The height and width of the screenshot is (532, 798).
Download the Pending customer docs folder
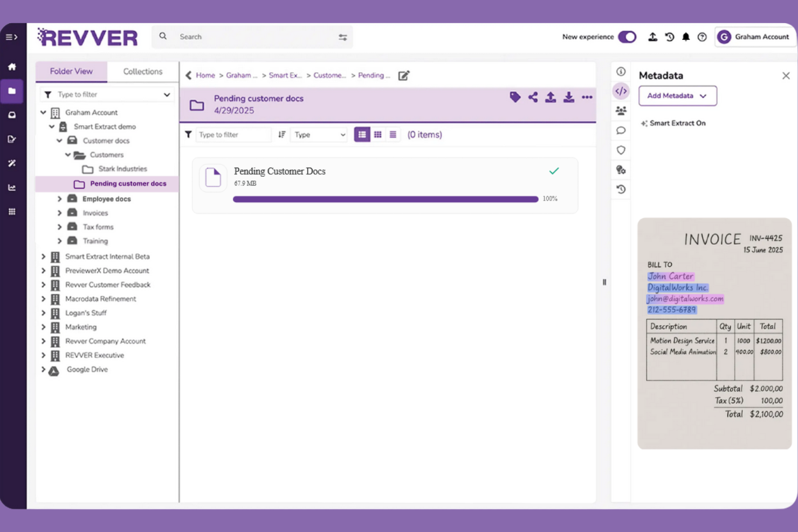(x=569, y=97)
